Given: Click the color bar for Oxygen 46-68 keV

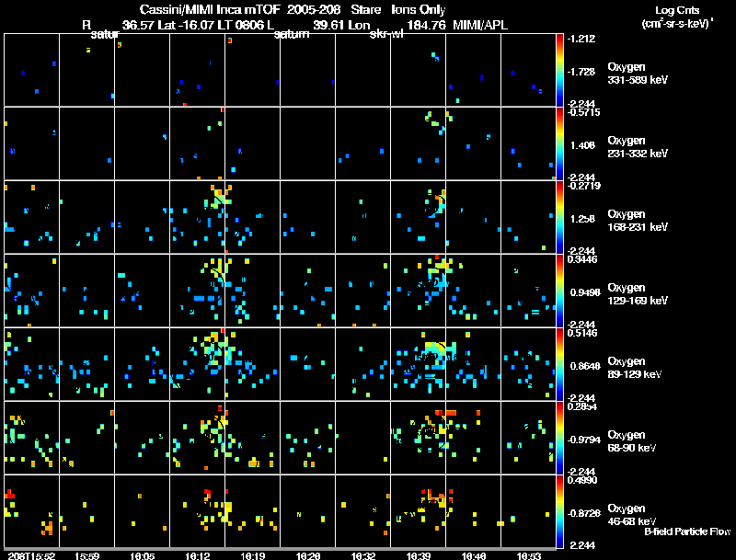Looking at the screenshot, I should [x=559, y=511].
